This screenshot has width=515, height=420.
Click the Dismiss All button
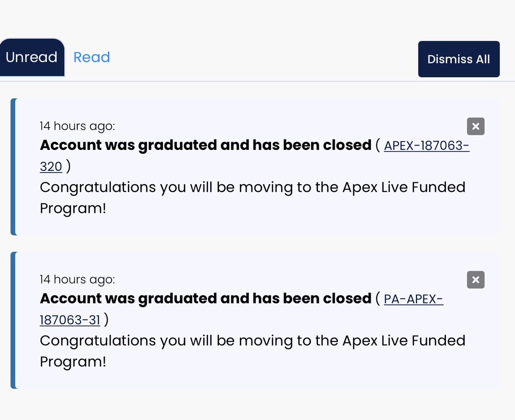pos(459,59)
